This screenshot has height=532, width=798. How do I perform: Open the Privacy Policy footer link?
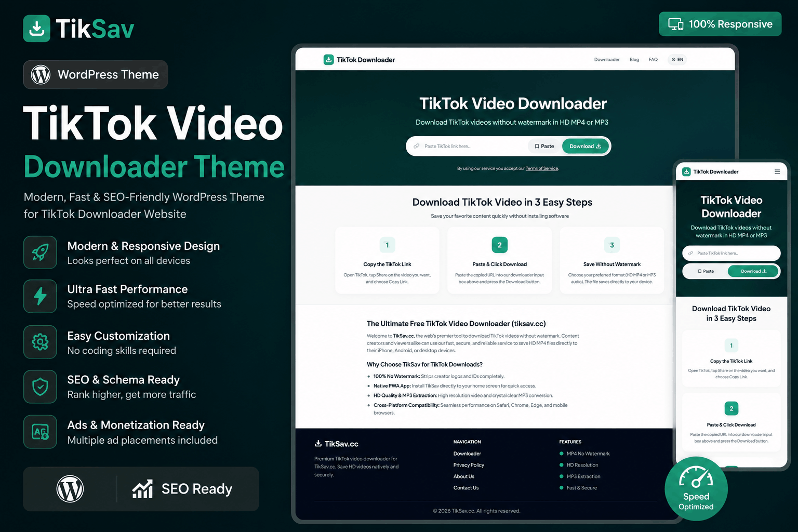tap(469, 465)
